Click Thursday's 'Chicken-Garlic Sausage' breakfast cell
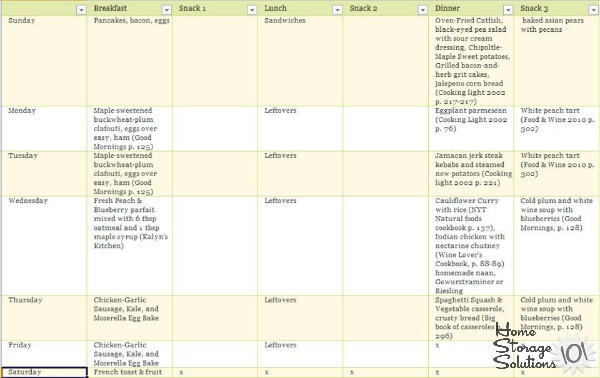 (130, 318)
